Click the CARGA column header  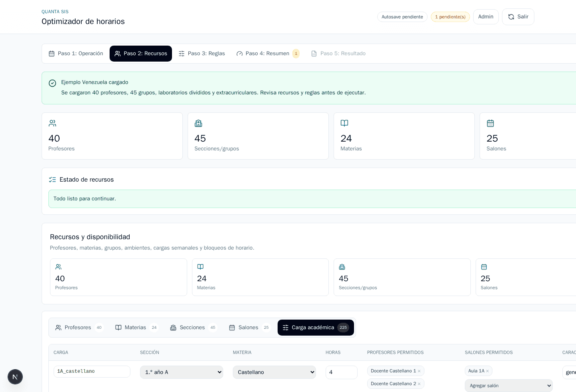(x=61, y=353)
